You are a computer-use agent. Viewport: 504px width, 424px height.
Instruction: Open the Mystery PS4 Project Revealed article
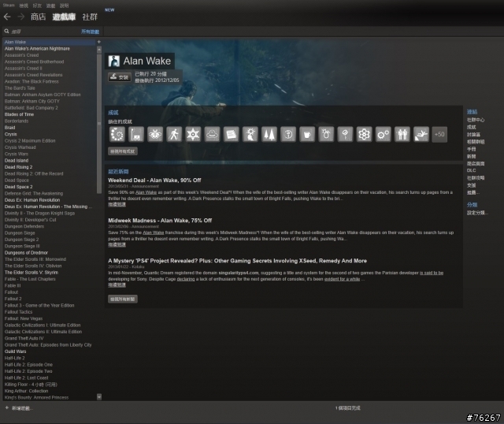(237, 261)
